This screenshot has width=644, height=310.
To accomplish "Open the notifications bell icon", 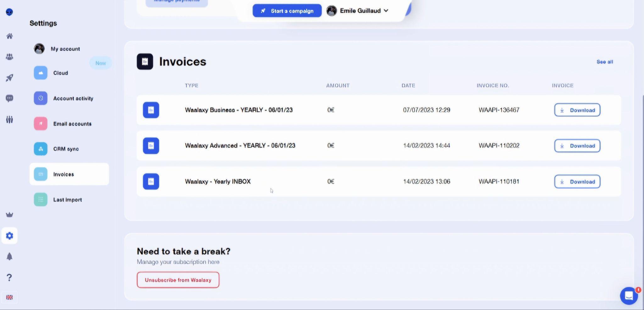I will pos(9,257).
